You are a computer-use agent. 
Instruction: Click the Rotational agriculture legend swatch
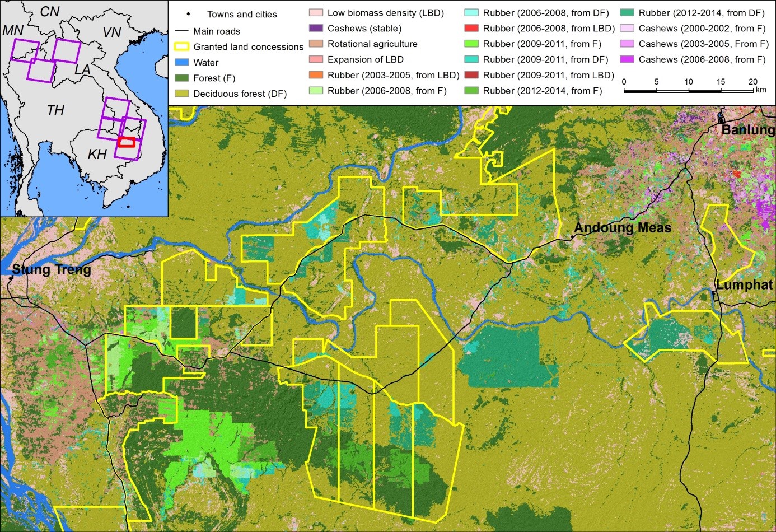click(316, 44)
